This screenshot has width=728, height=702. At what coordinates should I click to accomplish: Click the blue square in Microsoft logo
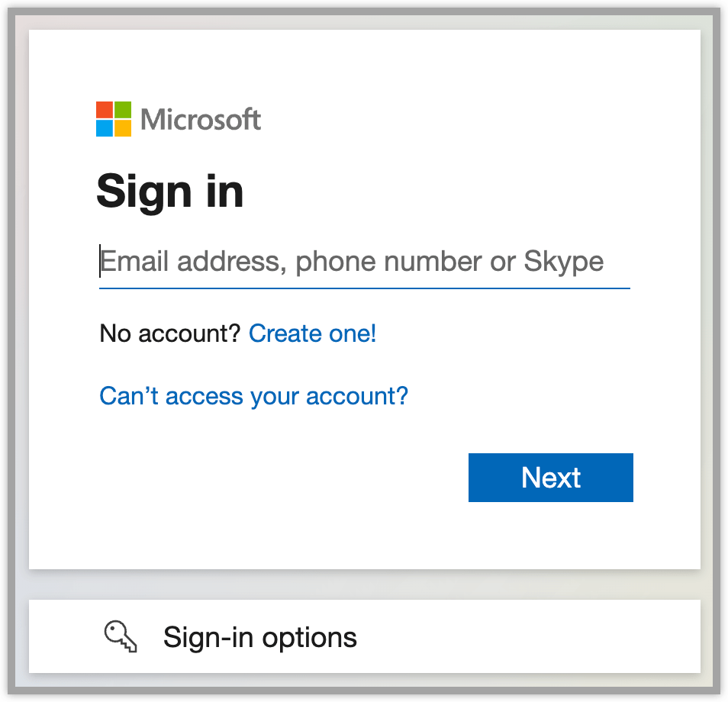pyautogui.click(x=105, y=127)
